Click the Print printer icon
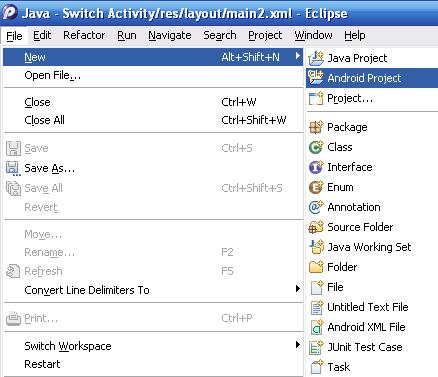 pyautogui.click(x=13, y=319)
